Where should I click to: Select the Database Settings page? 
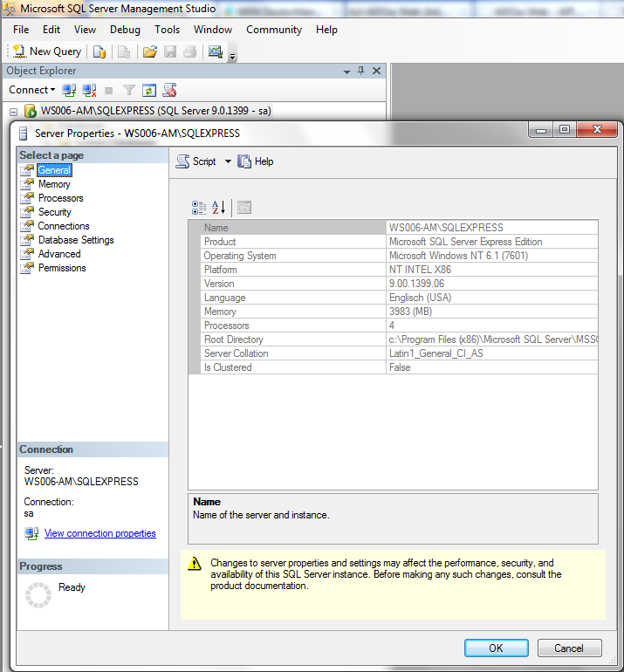[x=76, y=240]
